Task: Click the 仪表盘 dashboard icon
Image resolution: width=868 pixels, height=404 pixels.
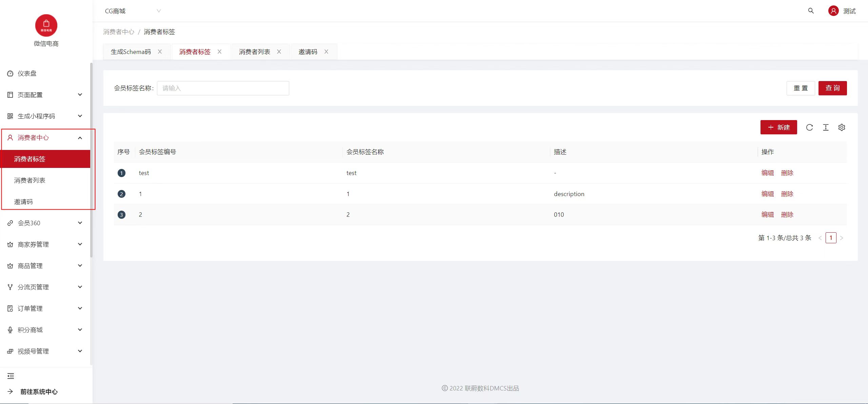Action: tap(10, 73)
